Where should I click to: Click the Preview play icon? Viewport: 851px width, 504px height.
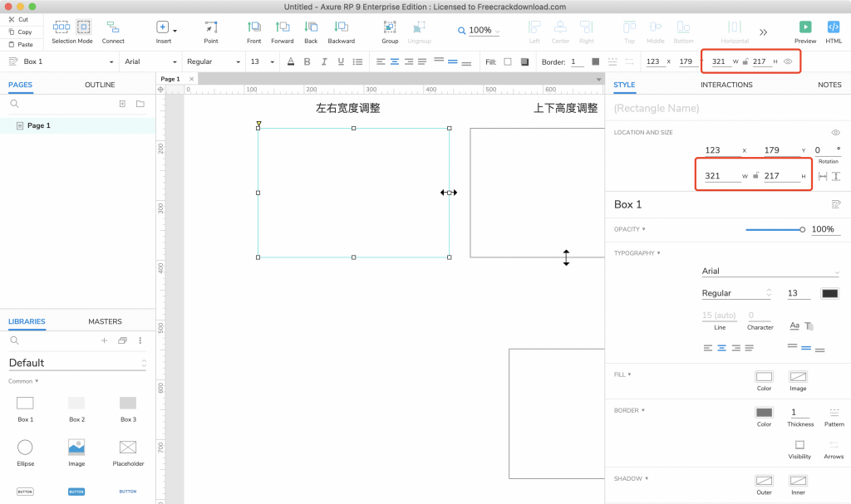804,27
